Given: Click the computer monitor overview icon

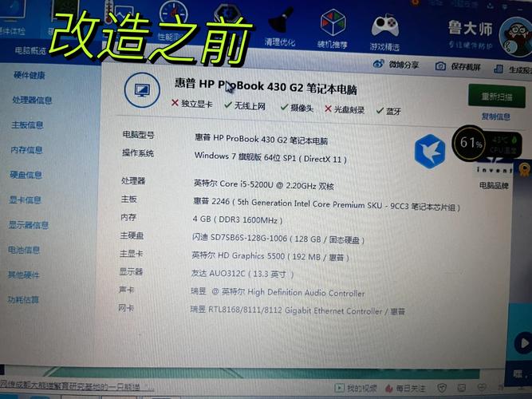Looking at the screenshot, I should [x=142, y=90].
